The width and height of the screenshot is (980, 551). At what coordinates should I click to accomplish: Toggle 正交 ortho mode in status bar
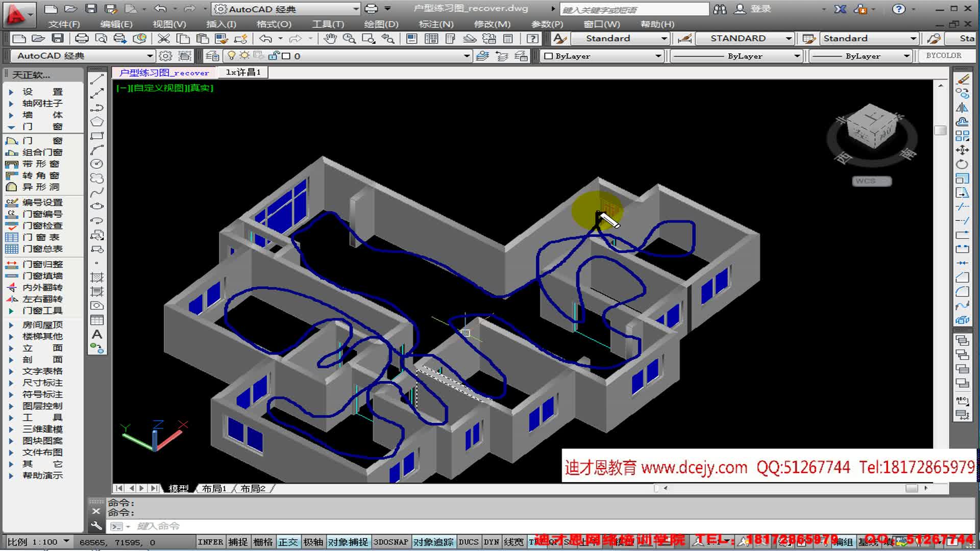coord(288,542)
